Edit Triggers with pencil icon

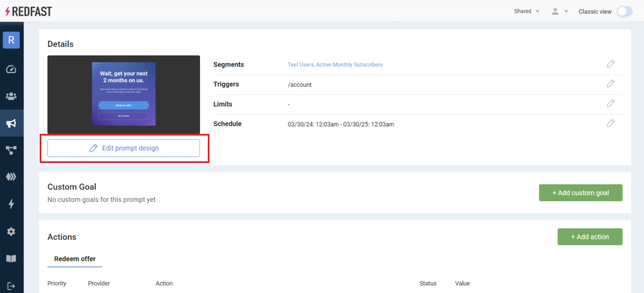(611, 83)
